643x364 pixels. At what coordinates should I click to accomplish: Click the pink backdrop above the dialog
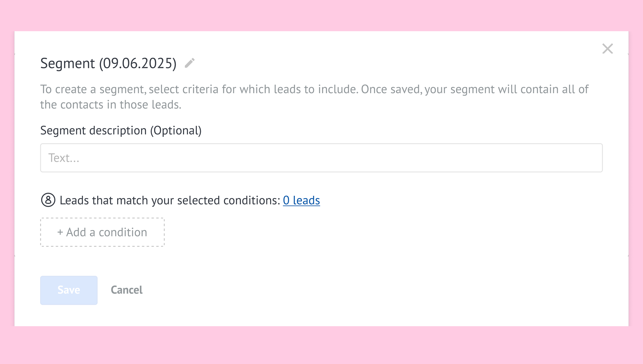point(321,15)
